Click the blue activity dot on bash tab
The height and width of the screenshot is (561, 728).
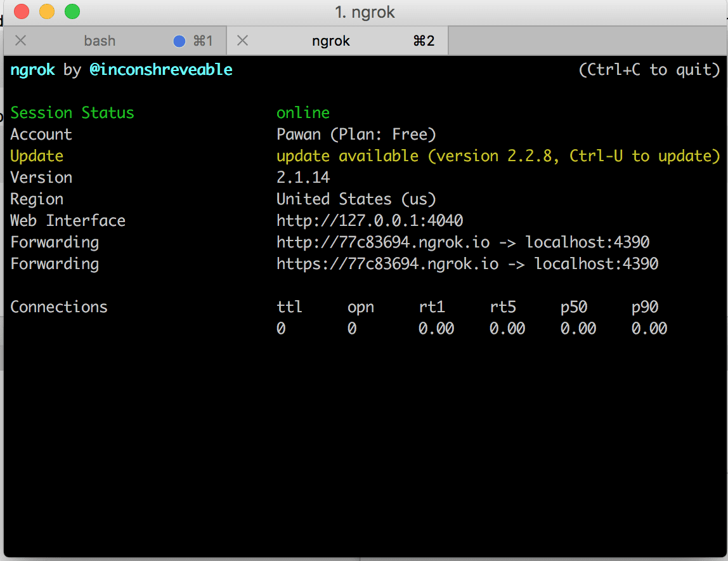click(x=179, y=41)
